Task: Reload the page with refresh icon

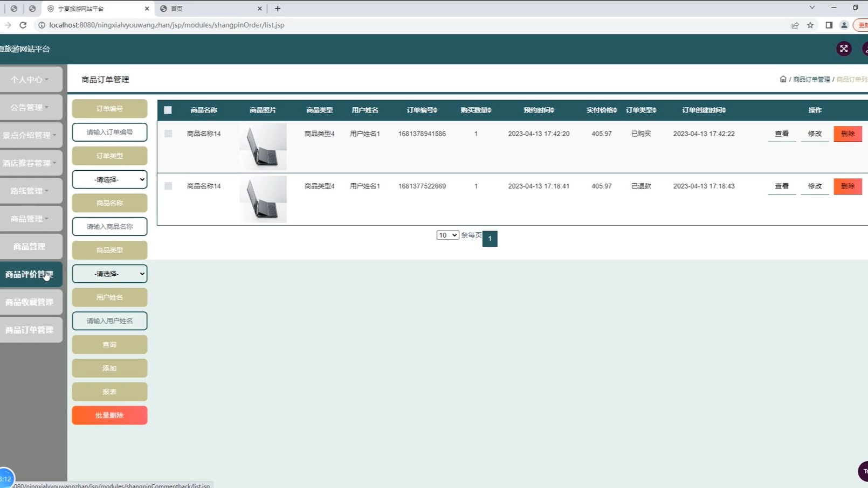Action: point(23,25)
